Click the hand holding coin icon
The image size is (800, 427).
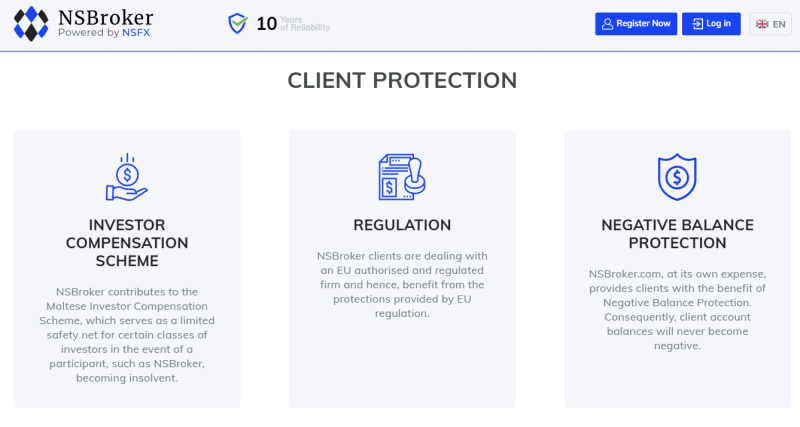(127, 177)
